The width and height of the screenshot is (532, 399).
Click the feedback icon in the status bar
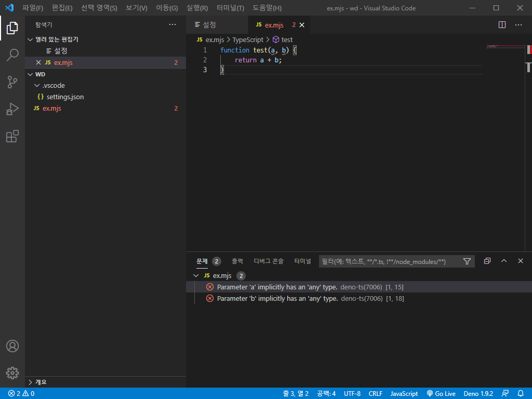[505, 393]
